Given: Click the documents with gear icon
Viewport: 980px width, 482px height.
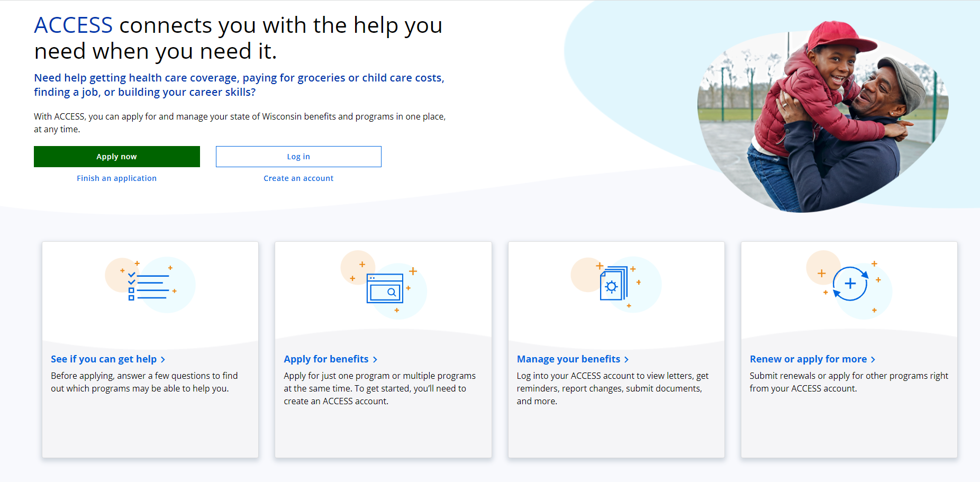Looking at the screenshot, I should pos(613,284).
